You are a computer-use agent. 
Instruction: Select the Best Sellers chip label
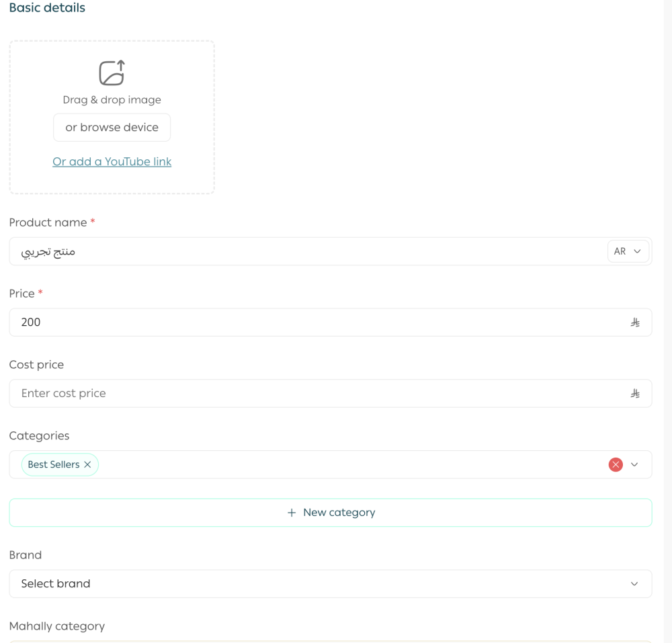pyautogui.click(x=54, y=465)
